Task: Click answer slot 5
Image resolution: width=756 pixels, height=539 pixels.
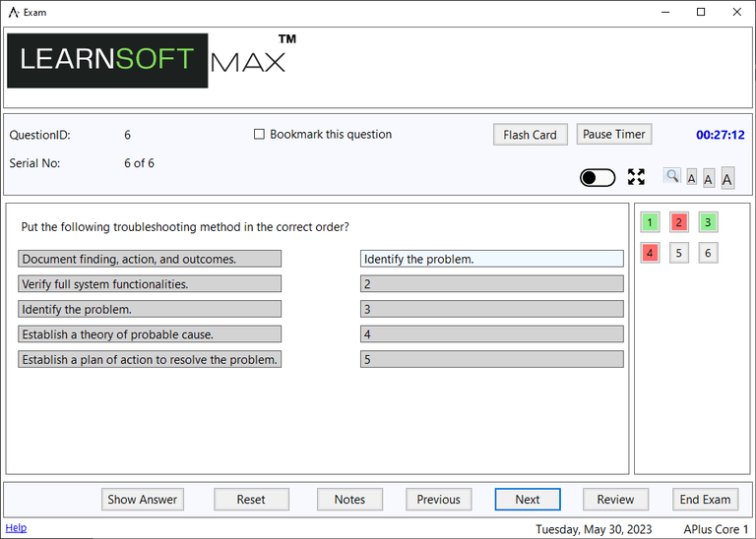Action: click(492, 359)
